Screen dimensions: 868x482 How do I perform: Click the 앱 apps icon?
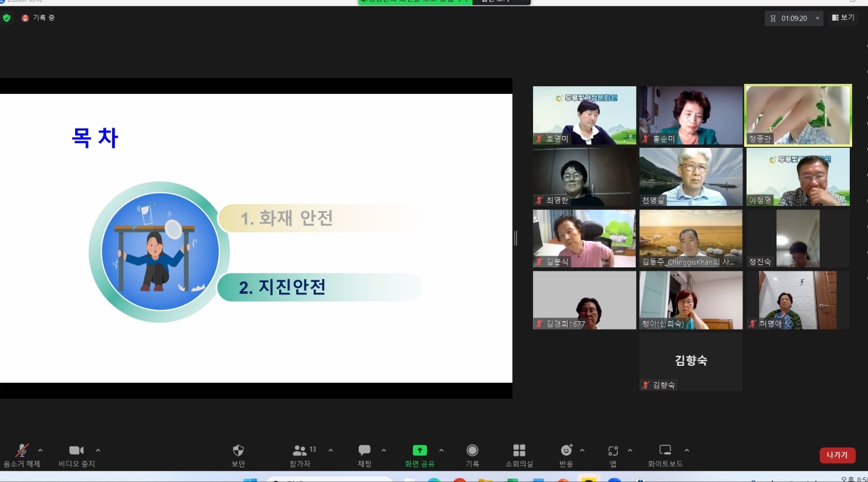tap(613, 450)
